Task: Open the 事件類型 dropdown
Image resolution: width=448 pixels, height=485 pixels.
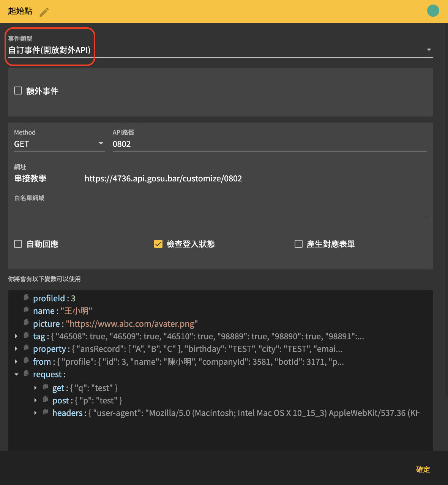Action: (x=221, y=50)
